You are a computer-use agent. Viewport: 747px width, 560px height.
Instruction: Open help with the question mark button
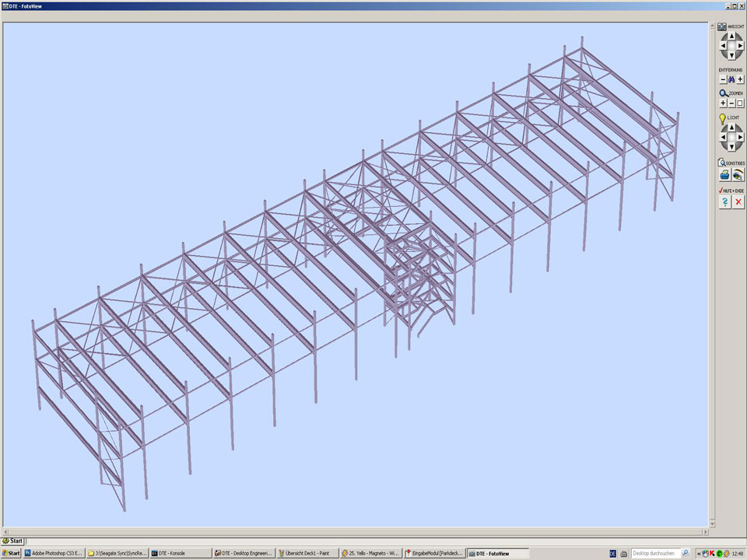click(x=724, y=201)
